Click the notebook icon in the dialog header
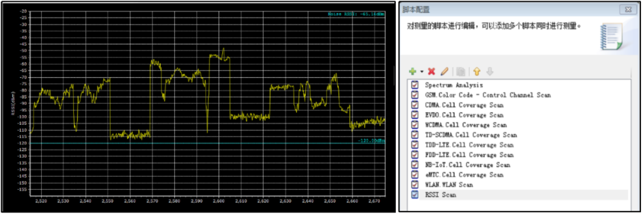This screenshot has height=215, width=644. (611, 36)
